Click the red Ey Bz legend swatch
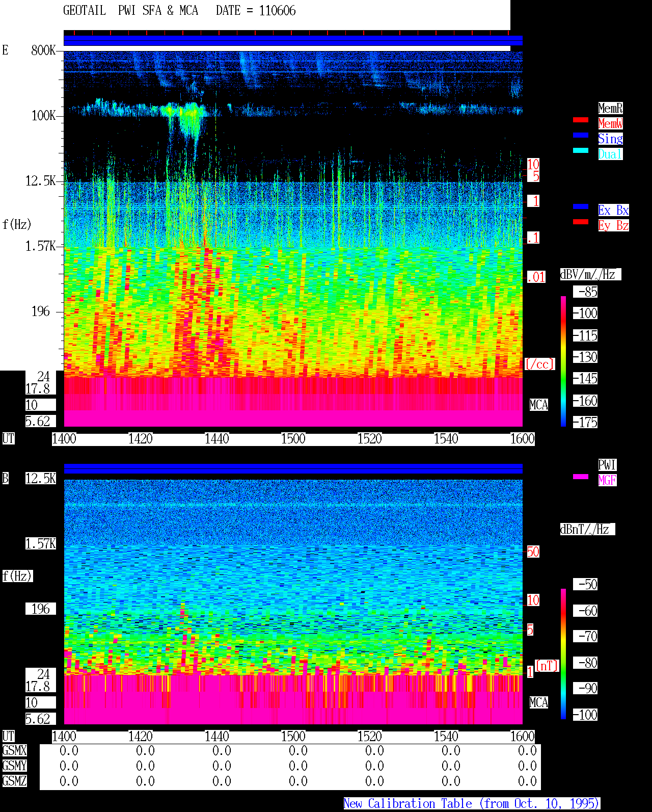 581,222
